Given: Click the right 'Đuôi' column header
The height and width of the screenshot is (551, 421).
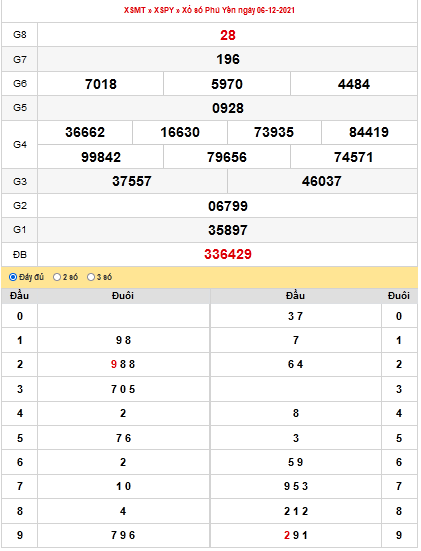Looking at the screenshot, I should (399, 296).
